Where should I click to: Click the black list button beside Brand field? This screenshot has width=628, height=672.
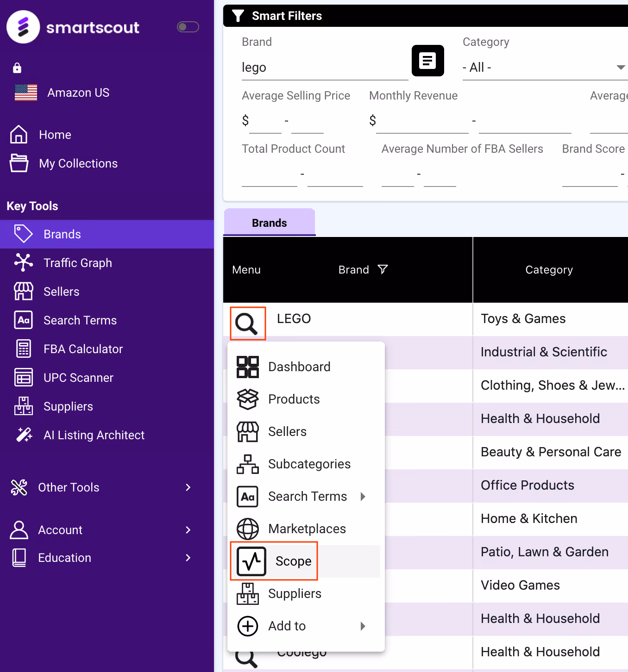click(428, 61)
